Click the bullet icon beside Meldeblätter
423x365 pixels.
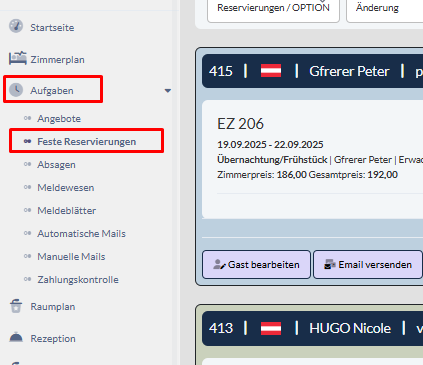click(27, 210)
